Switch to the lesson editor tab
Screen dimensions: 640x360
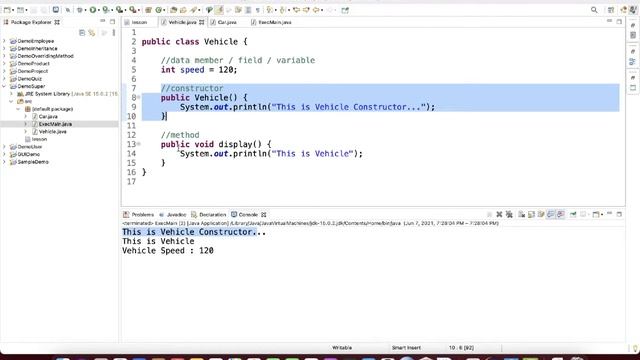[x=136, y=22]
